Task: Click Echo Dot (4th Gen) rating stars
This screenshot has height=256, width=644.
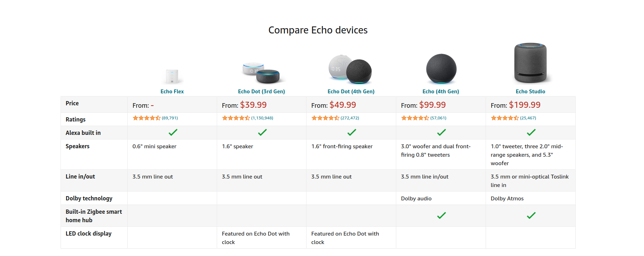Action: point(325,118)
